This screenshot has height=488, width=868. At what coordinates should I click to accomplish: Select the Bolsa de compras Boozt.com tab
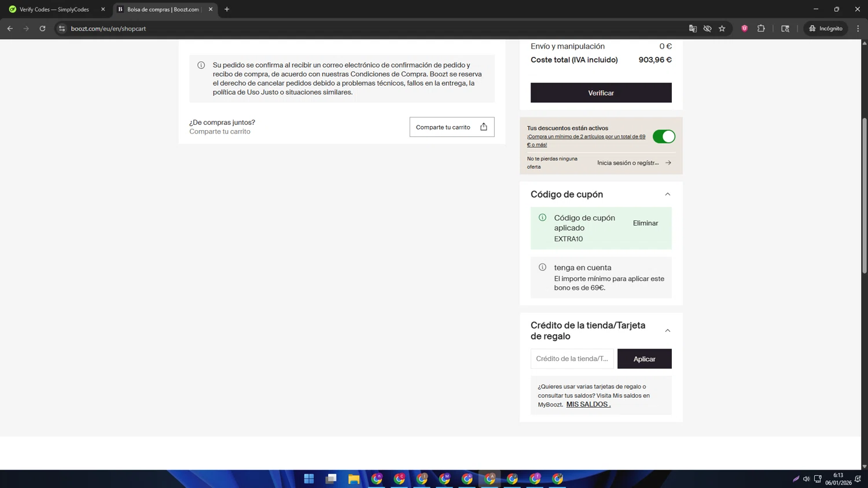point(165,9)
